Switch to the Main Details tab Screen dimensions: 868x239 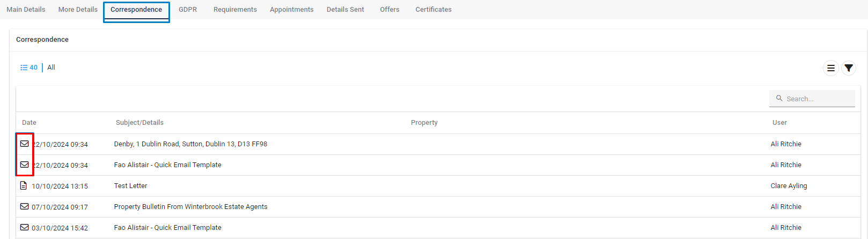[x=26, y=10]
